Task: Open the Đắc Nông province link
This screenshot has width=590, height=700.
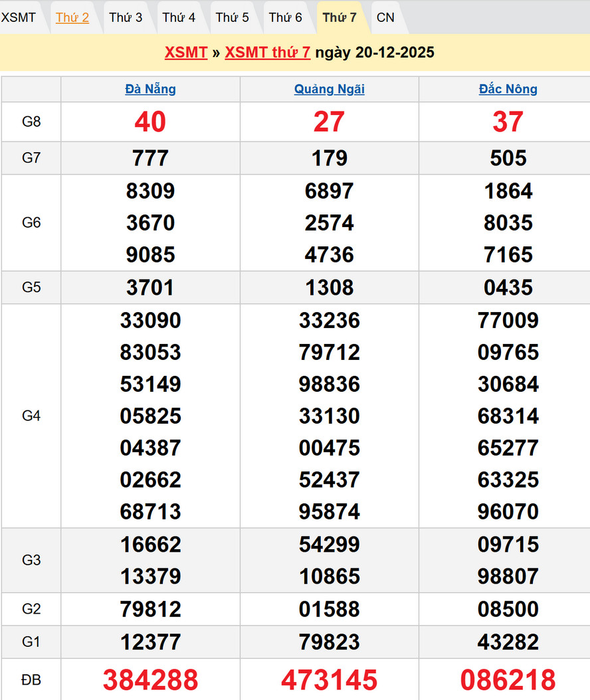Action: 508,89
